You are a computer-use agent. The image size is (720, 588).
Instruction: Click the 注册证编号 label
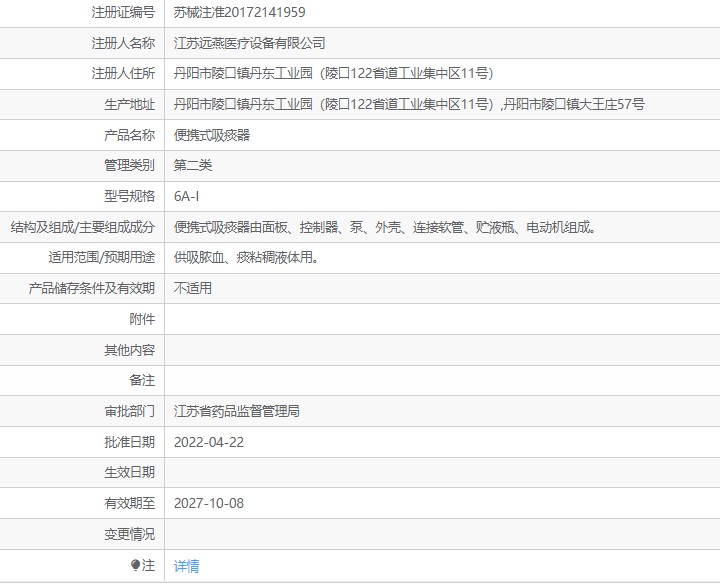(123, 12)
